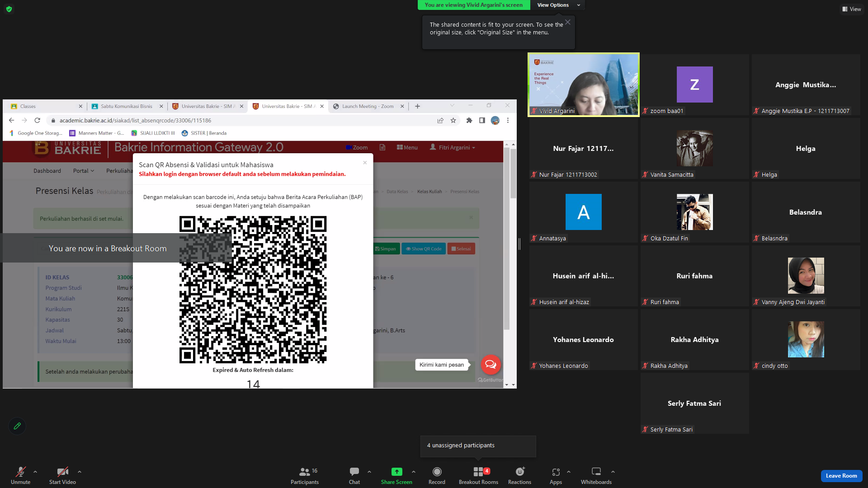Close the Scan QR Absensi dialog
Viewport: 868px width, 488px height.
[365, 163]
